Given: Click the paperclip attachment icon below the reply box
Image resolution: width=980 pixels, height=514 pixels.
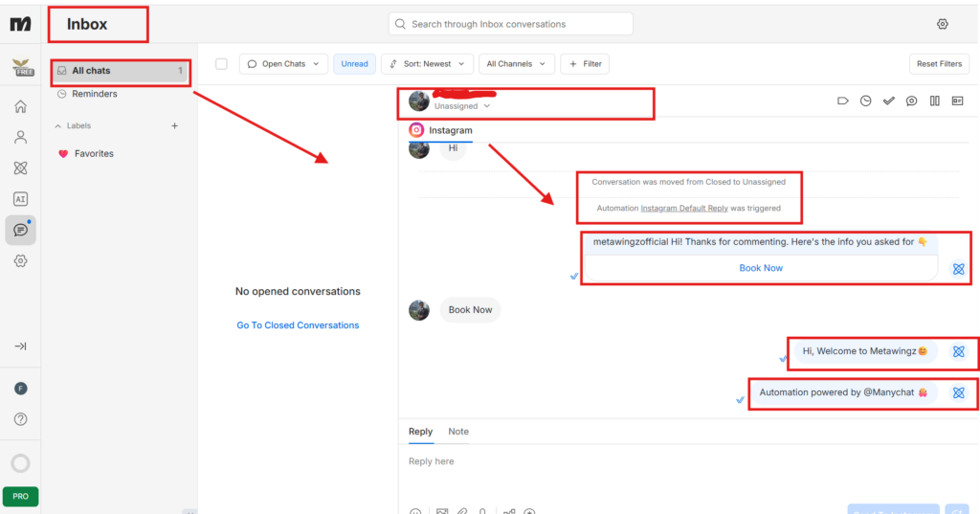Looking at the screenshot, I should click(x=462, y=511).
